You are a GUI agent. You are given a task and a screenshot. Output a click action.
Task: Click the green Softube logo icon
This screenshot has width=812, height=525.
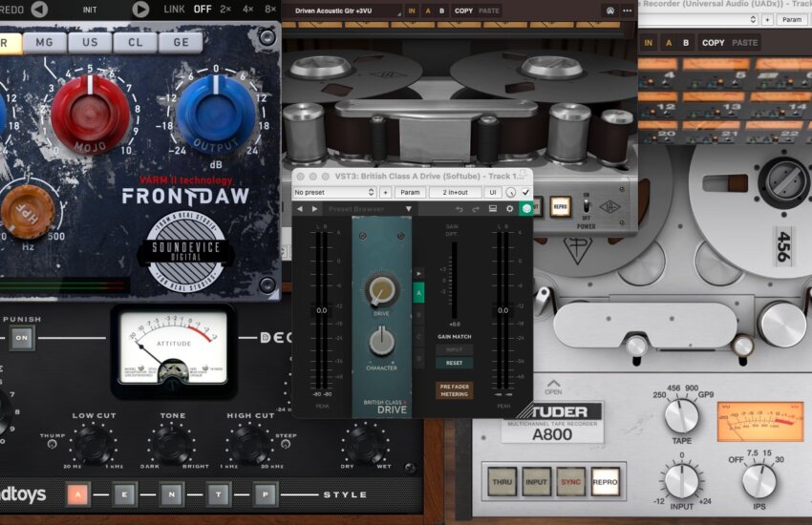coord(524,208)
